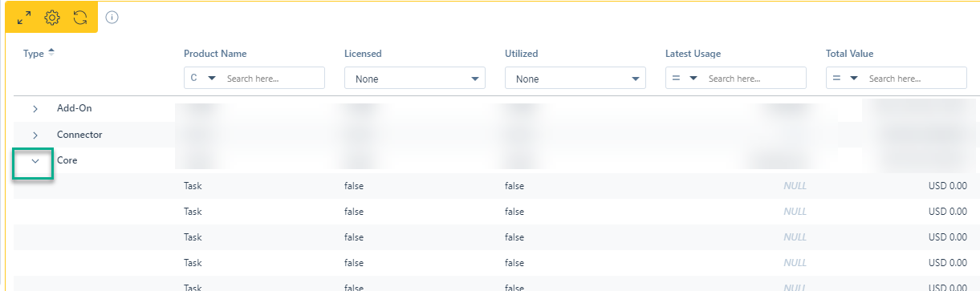Click the Utilized column header
Viewport: 980px width, 291px height.
tap(522, 54)
